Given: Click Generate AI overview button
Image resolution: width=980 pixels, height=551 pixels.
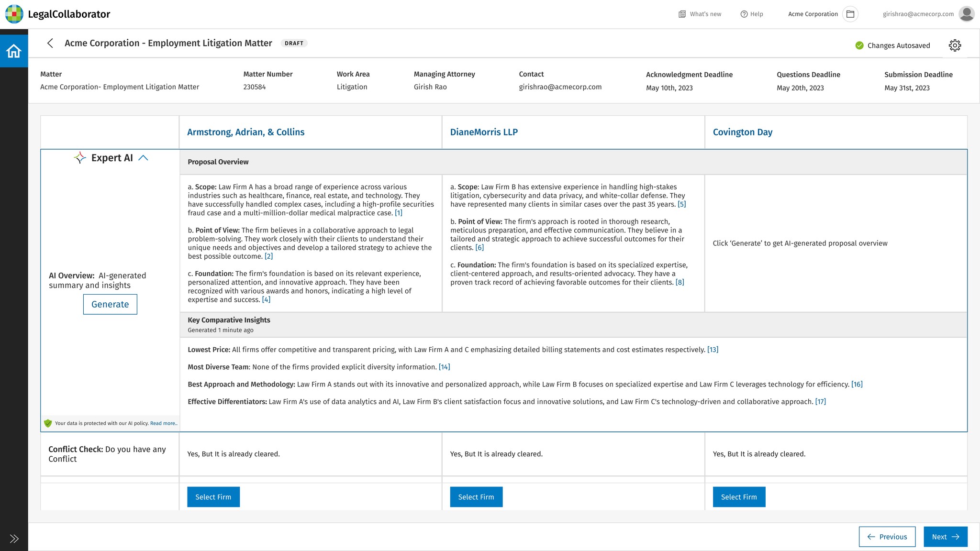Looking at the screenshot, I should 110,304.
